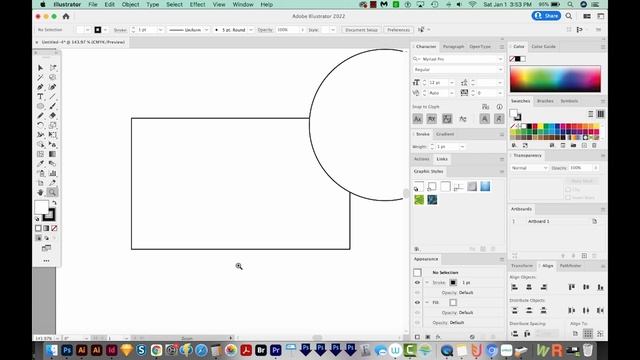Viewport: 640px width, 360px height.
Task: Select the Rotate tool
Action: coord(40,125)
